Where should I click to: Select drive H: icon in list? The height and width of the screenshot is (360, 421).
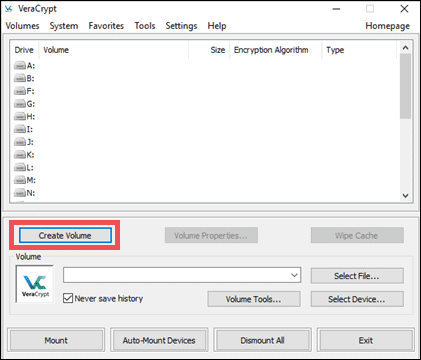(20, 116)
